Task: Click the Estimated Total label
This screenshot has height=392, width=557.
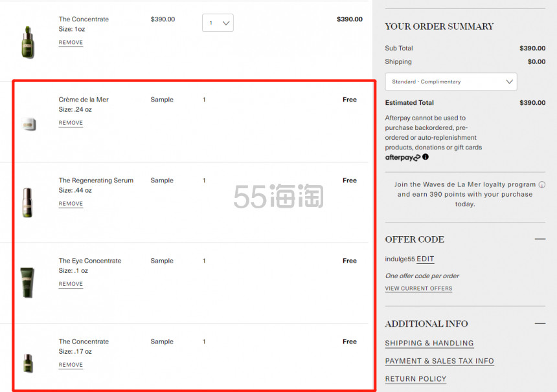Action: pyautogui.click(x=409, y=102)
